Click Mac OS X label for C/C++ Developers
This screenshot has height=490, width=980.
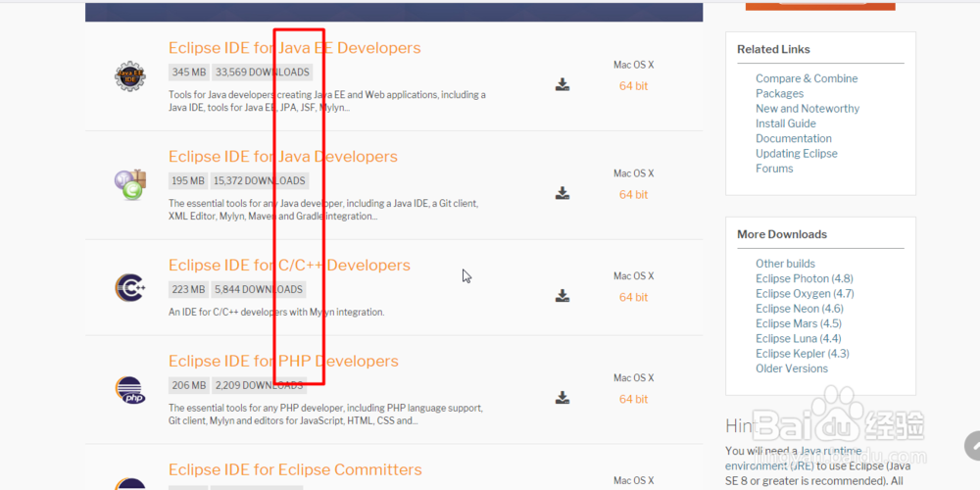pos(633,276)
